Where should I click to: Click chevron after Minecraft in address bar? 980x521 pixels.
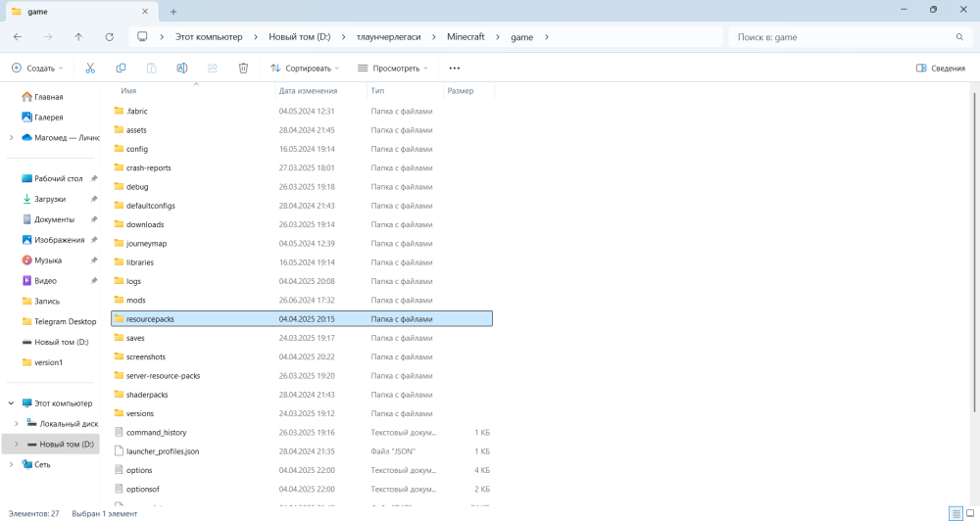[498, 37]
